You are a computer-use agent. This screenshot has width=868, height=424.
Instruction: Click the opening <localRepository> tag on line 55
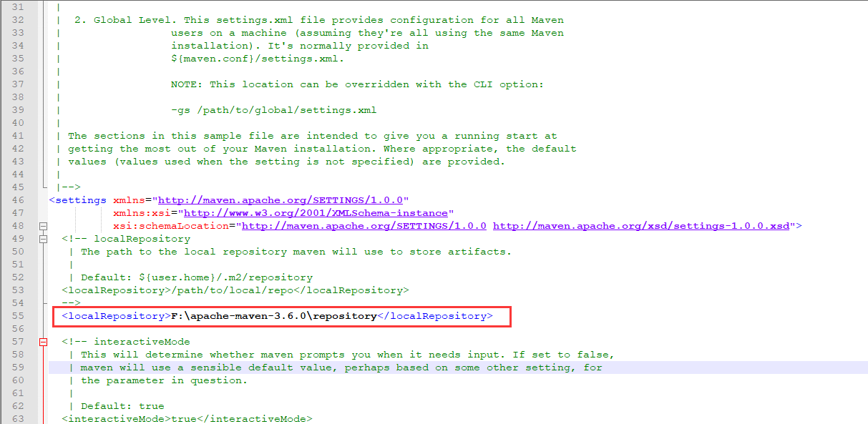click(x=116, y=315)
